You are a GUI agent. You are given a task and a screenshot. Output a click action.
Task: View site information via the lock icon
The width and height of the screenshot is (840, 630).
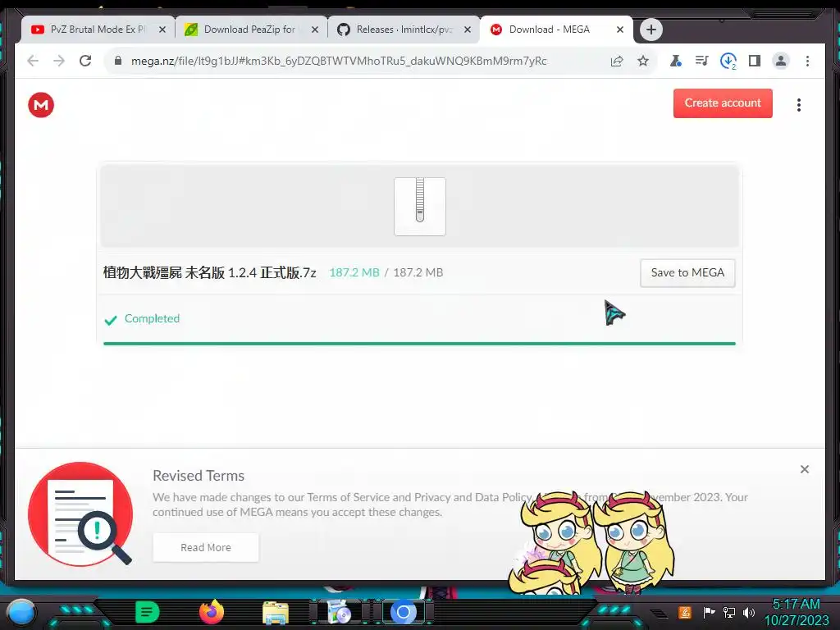118,61
